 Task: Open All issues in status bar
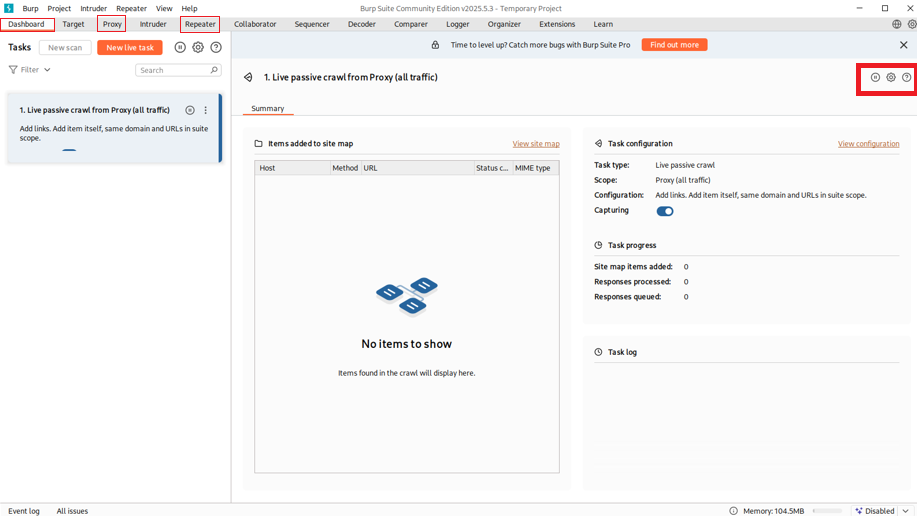[x=73, y=511]
